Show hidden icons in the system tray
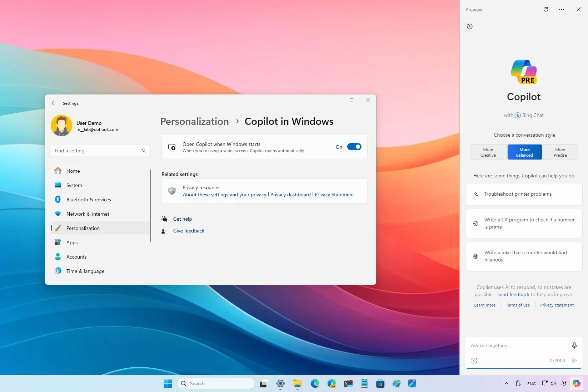The image size is (588, 392). [x=506, y=383]
